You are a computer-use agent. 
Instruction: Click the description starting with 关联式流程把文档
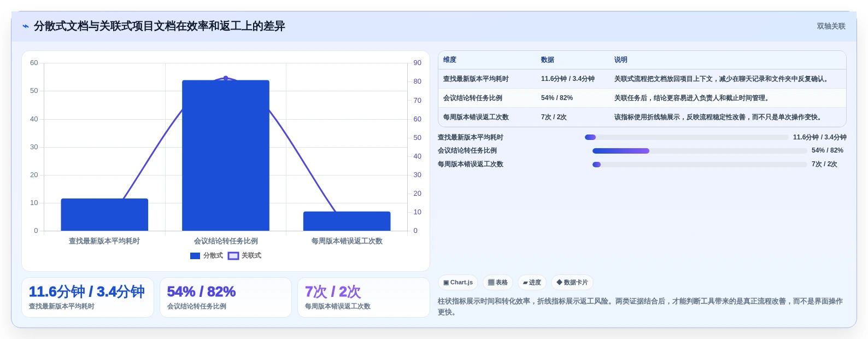coord(722,79)
